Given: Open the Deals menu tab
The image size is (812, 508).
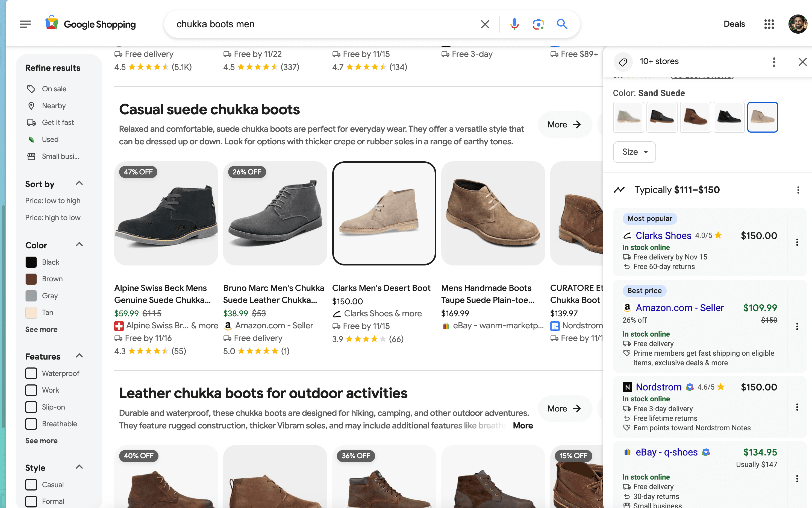Looking at the screenshot, I should (x=734, y=24).
